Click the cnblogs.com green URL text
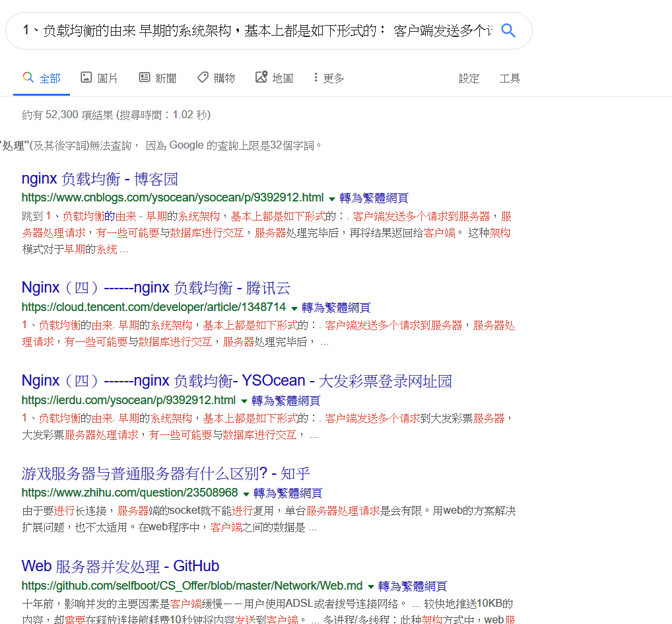Screen dimensions: 672x624 pos(173,197)
